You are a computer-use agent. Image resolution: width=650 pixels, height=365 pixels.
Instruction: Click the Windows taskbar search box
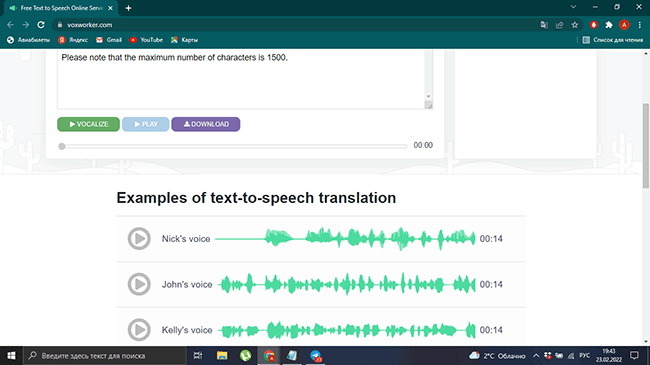pyautogui.click(x=105, y=355)
